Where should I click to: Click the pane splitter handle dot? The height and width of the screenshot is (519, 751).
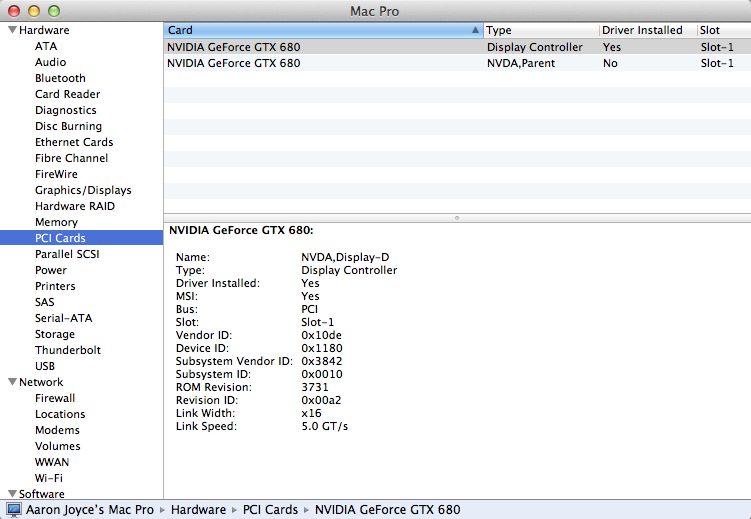coord(457,218)
